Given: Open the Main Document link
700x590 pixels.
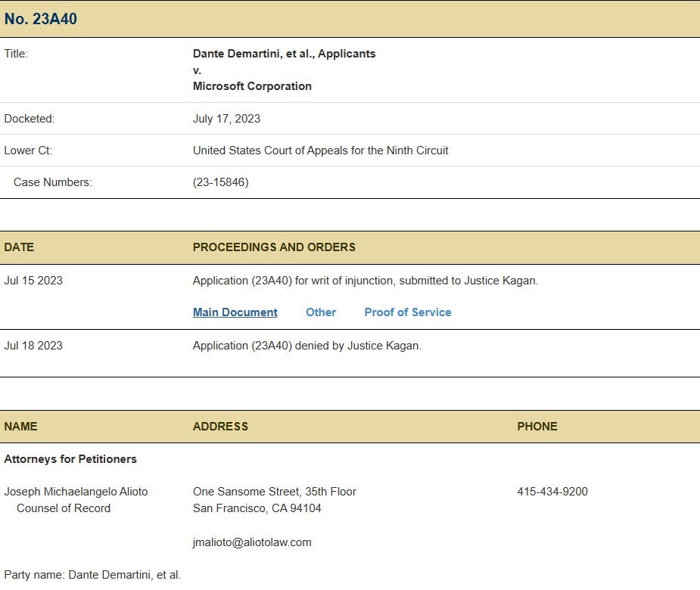Looking at the screenshot, I should (x=235, y=312).
